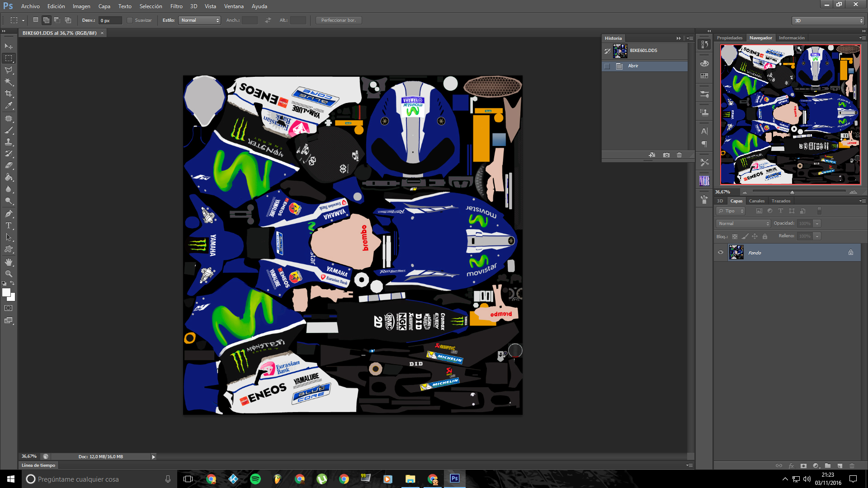
Task: Select the Eyedropper tool
Action: (x=9, y=106)
